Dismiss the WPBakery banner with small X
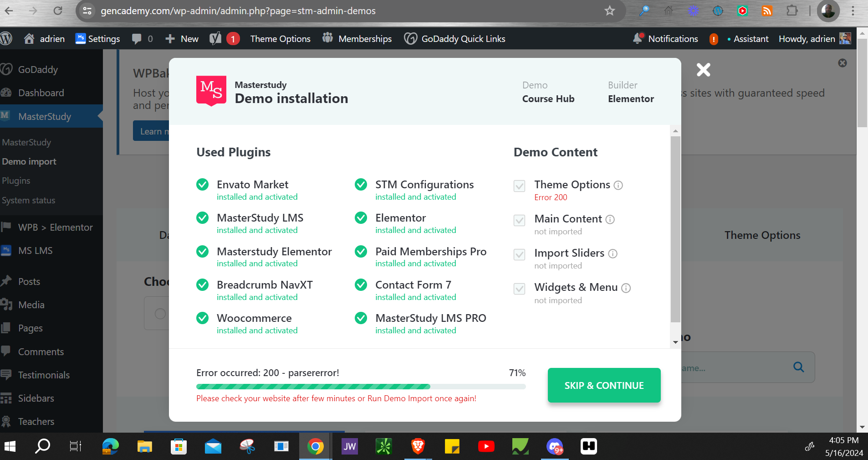Screen dimensions: 868x460 point(842,63)
